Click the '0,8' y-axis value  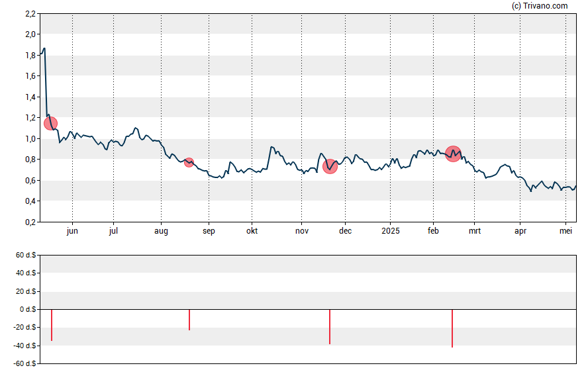pos(30,160)
